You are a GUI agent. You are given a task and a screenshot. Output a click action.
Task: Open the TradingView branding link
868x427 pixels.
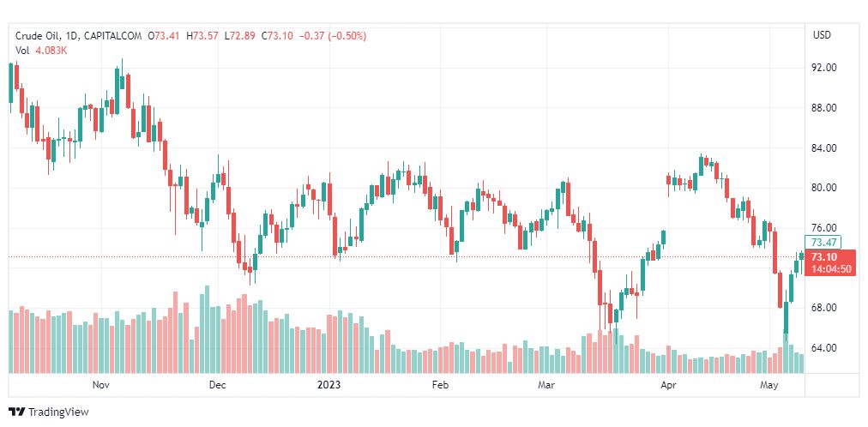pos(49,412)
